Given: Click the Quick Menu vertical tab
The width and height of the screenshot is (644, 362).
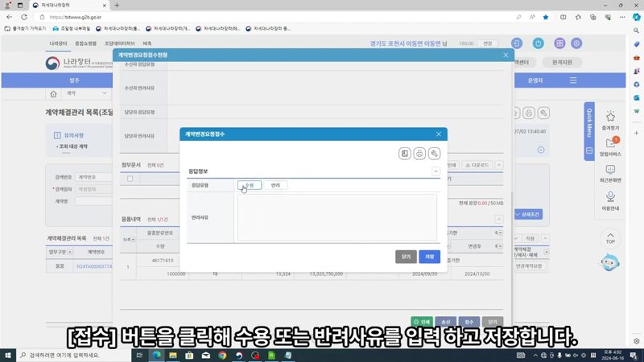Looking at the screenshot, I should [589, 123].
